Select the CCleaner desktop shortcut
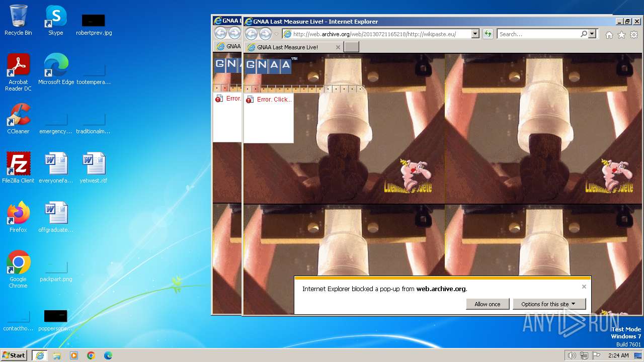 click(18, 119)
